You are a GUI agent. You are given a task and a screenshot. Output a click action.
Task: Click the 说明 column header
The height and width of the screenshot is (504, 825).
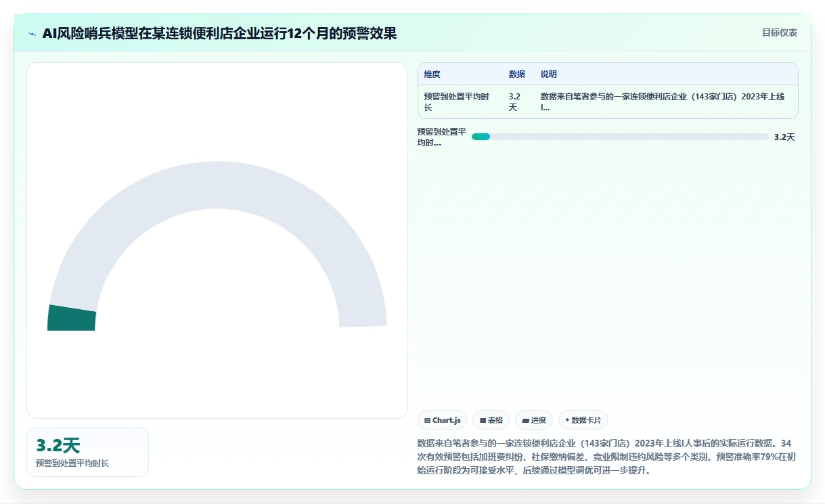coord(549,74)
